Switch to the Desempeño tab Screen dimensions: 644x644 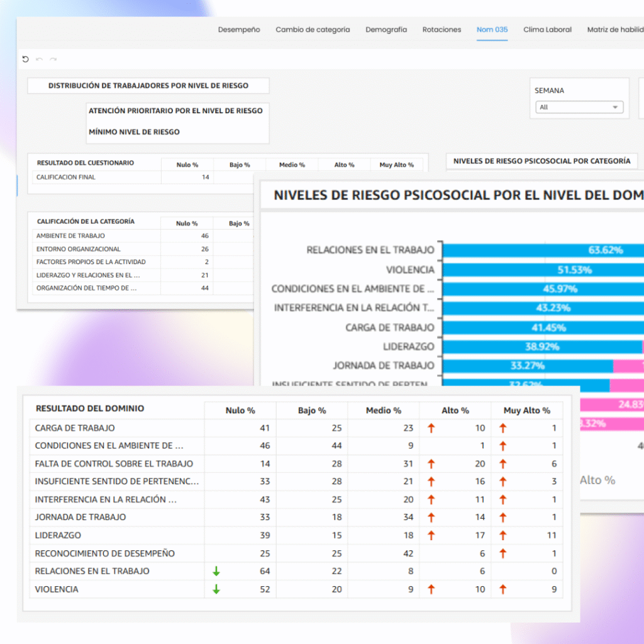coord(239,30)
